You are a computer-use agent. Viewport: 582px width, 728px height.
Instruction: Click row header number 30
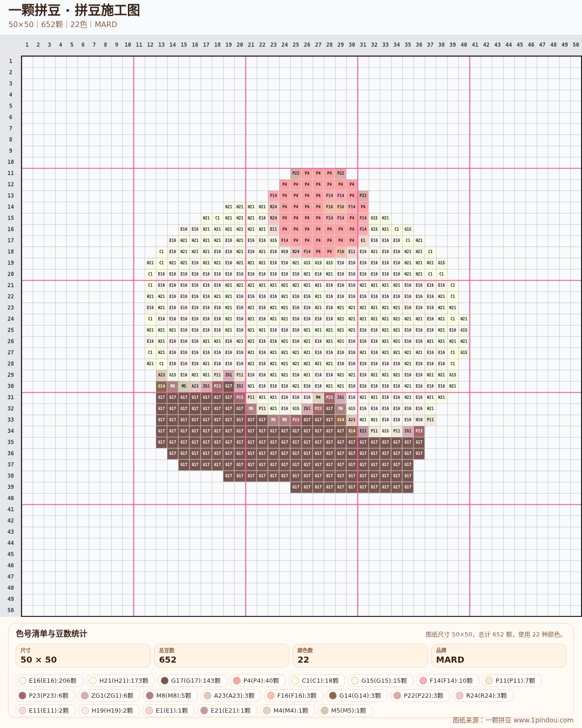pyautogui.click(x=10, y=386)
